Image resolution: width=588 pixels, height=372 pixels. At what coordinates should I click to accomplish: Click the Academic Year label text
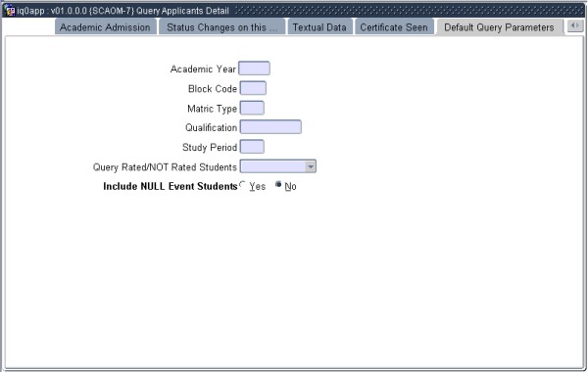point(203,69)
